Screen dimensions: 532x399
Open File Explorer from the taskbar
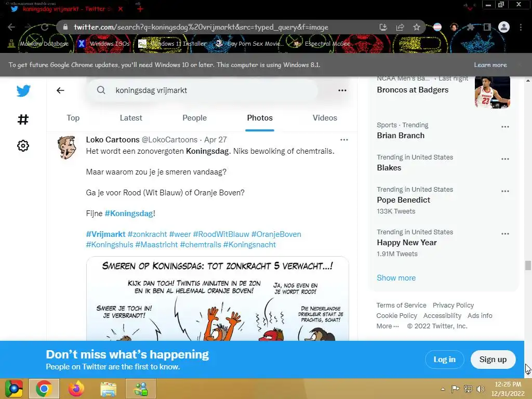108,389
